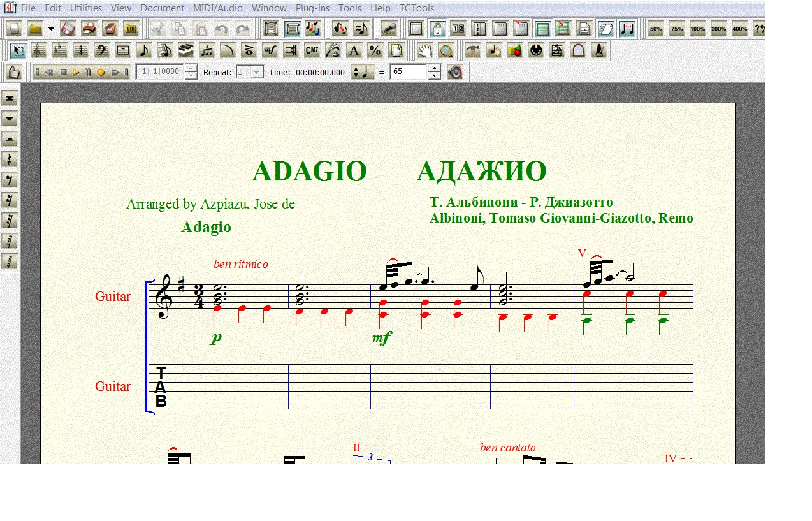The width and height of the screenshot is (812, 521).
Task: Open the Edit menu
Action: 53,8
